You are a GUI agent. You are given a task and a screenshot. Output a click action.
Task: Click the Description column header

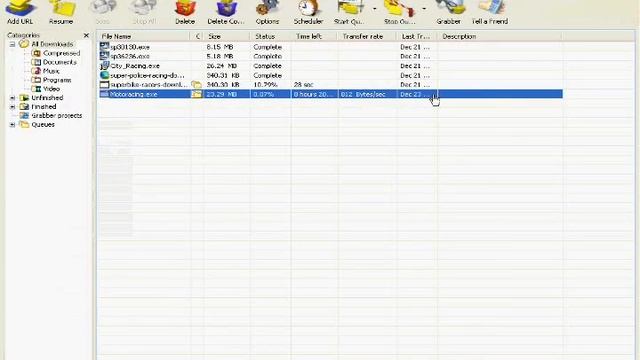pos(499,36)
